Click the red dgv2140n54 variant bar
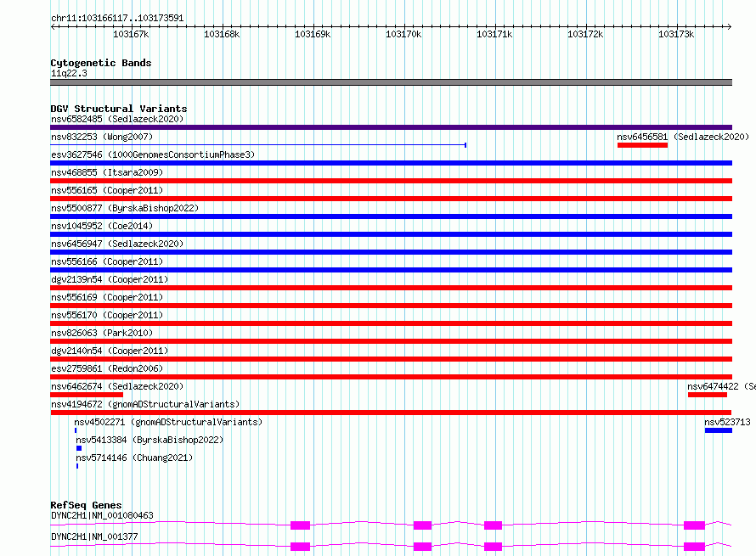 click(391, 359)
